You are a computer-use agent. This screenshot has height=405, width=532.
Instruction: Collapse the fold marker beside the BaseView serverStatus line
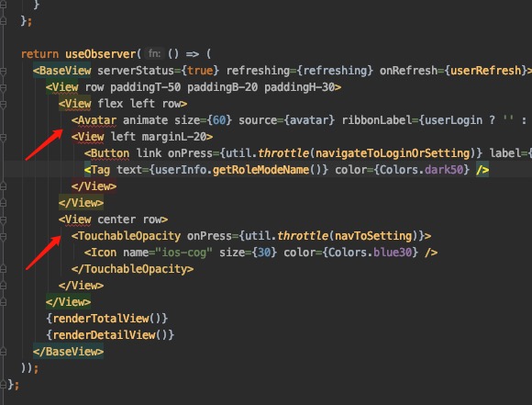click(3, 71)
